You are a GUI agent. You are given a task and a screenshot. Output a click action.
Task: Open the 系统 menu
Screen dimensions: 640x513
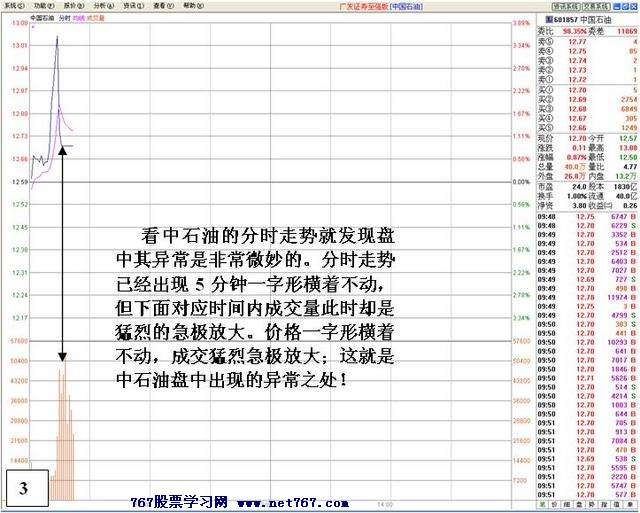[14, 6]
